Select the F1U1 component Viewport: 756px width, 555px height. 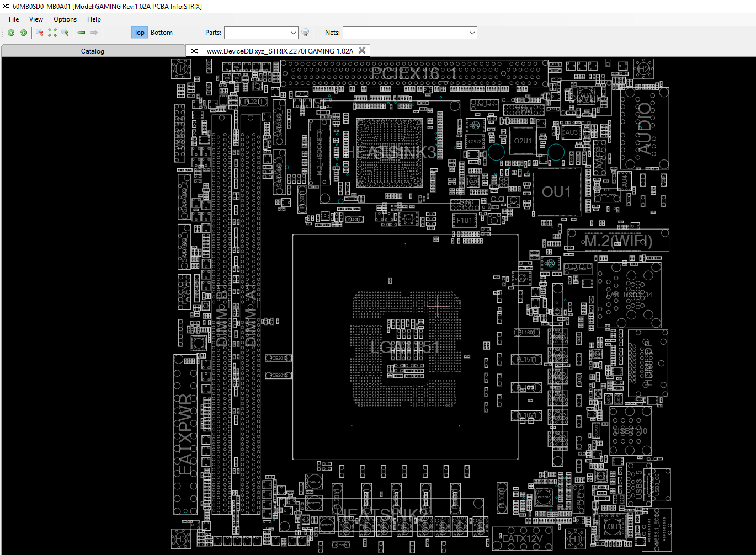click(465, 221)
